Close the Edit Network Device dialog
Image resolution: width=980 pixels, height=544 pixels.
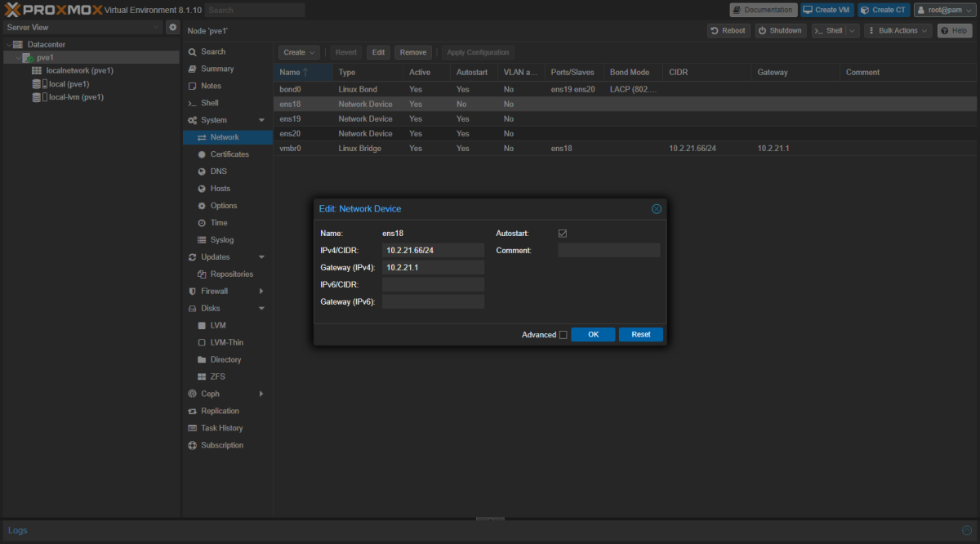pyautogui.click(x=657, y=209)
